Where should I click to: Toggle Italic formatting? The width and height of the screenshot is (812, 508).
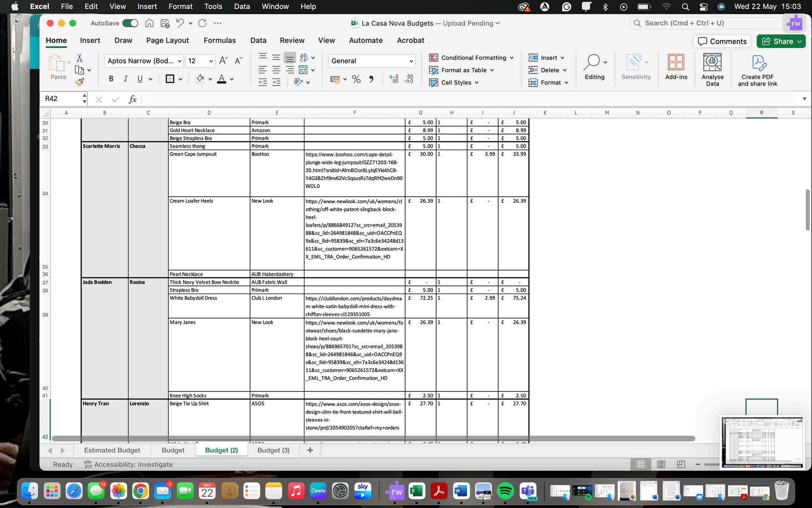pyautogui.click(x=125, y=79)
